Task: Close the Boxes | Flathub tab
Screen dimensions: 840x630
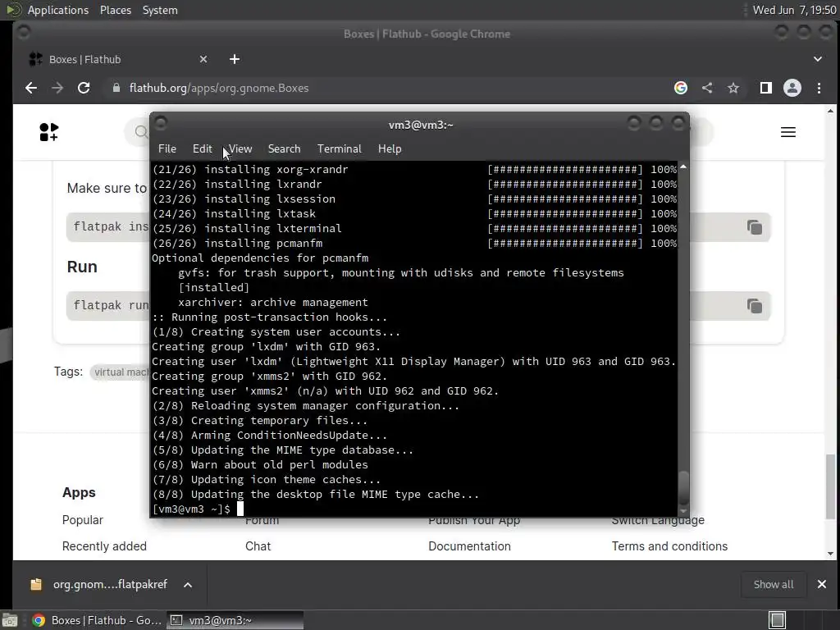Action: click(203, 59)
